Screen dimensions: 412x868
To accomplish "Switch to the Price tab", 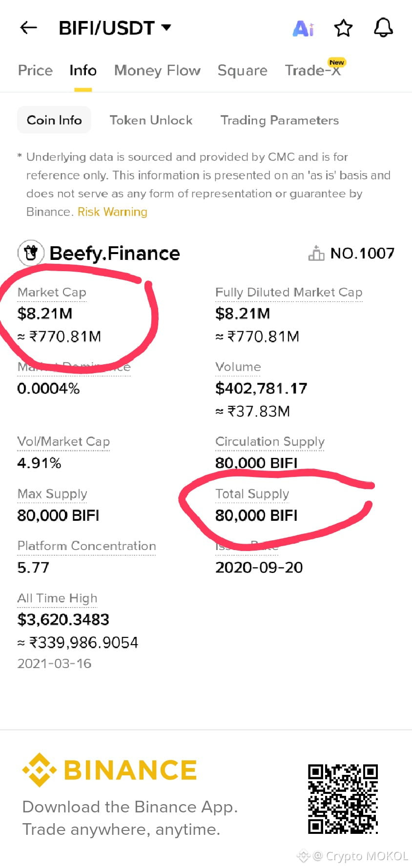I will [x=35, y=71].
